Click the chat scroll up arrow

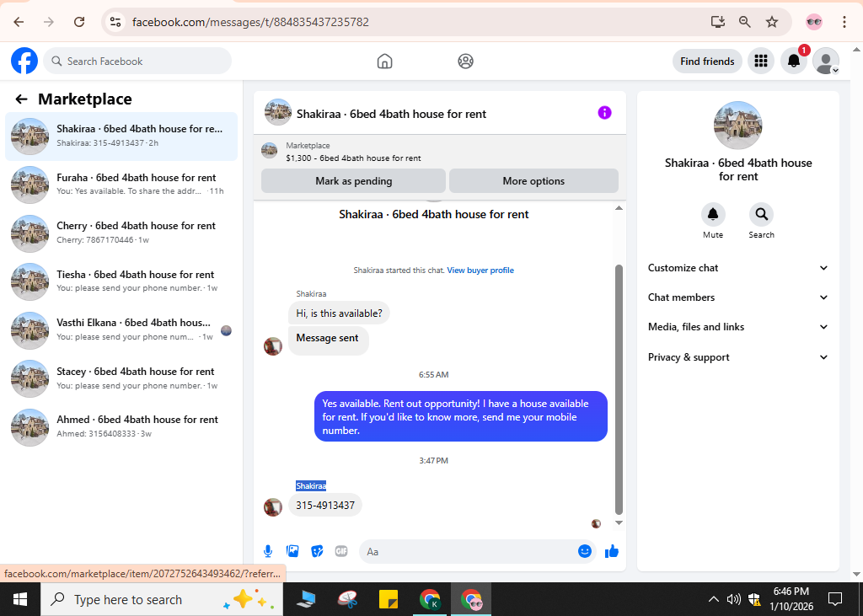(x=619, y=208)
